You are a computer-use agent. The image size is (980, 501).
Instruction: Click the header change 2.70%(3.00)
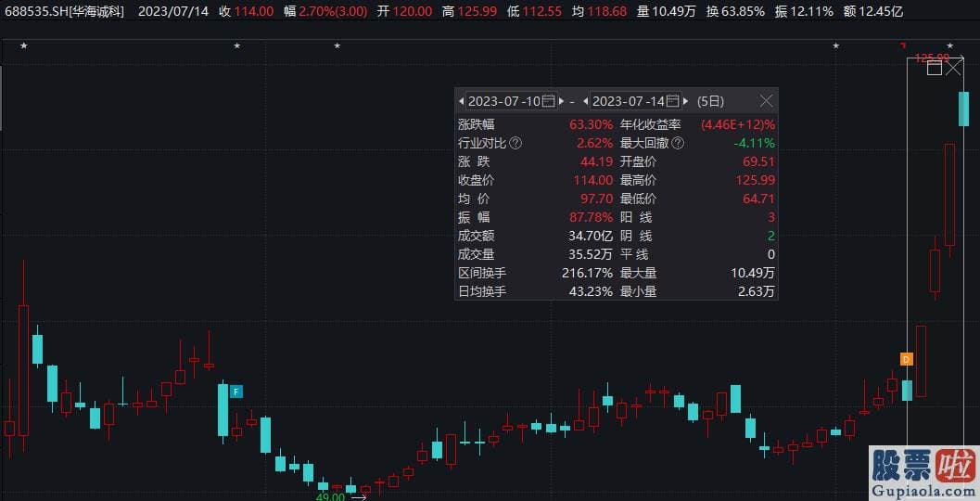(333, 11)
